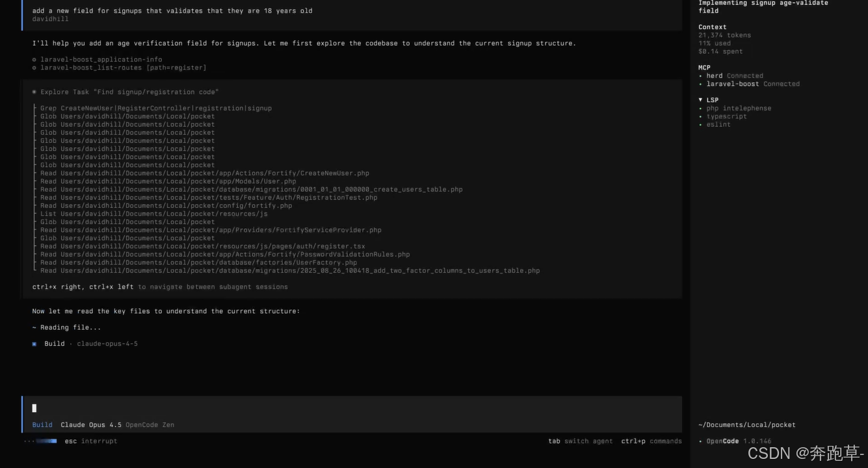
Task: Switch agent via the Build label
Action: [x=42, y=425]
